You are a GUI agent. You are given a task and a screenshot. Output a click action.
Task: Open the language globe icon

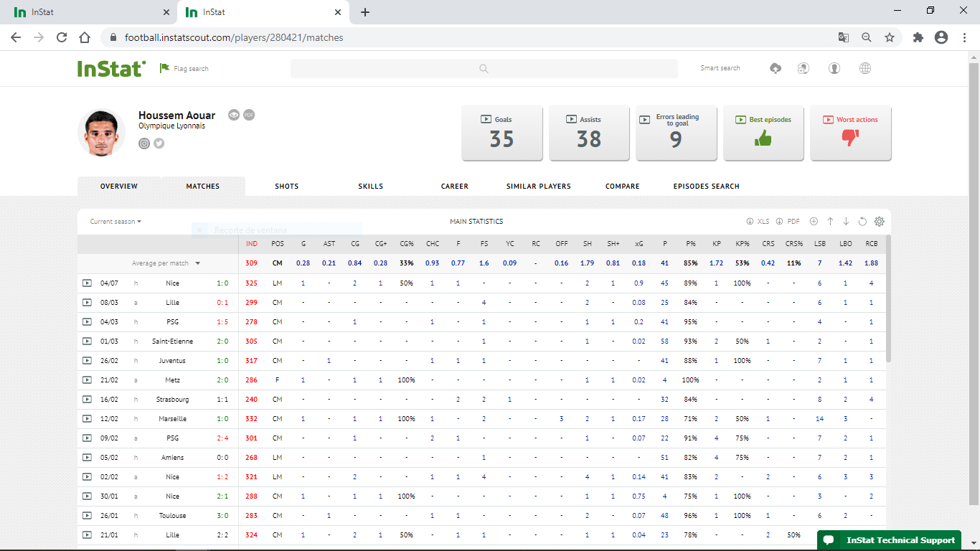pyautogui.click(x=865, y=68)
